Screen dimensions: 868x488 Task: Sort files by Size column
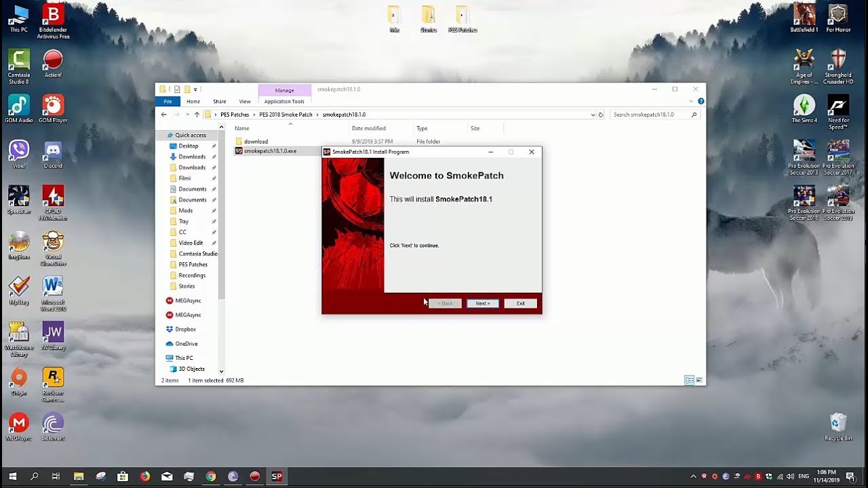tap(475, 128)
